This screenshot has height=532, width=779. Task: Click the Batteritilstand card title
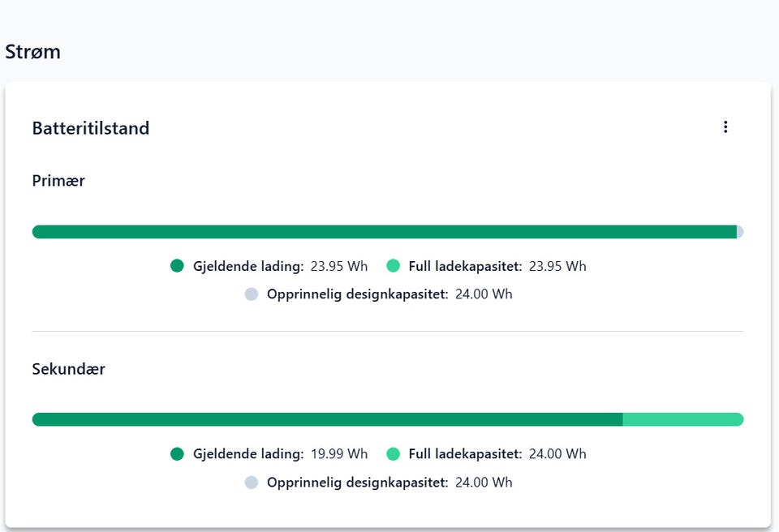[x=90, y=128]
